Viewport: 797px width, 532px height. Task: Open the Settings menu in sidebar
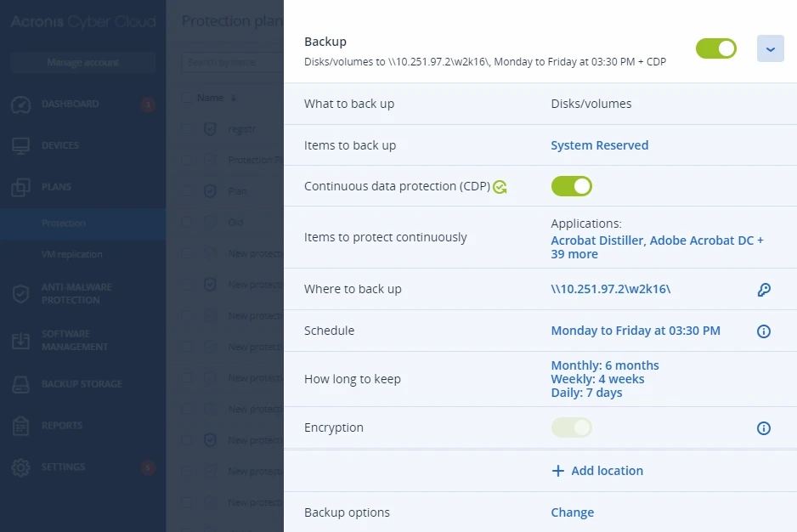pos(64,467)
